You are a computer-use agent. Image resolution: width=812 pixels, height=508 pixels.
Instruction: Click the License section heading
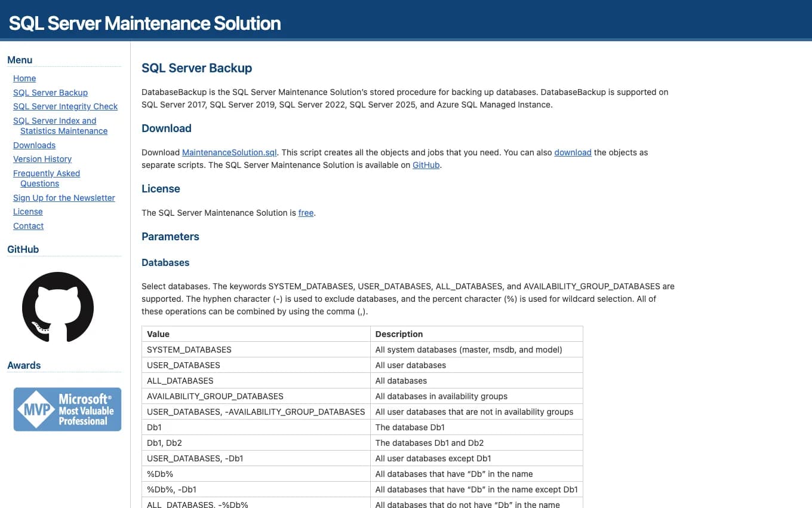click(161, 189)
